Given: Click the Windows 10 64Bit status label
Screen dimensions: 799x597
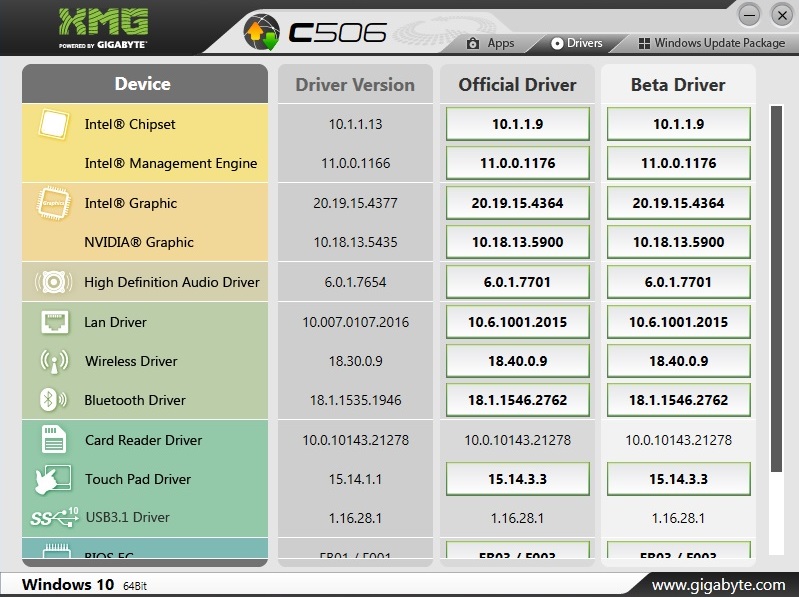Looking at the screenshot, I should (x=84, y=585).
